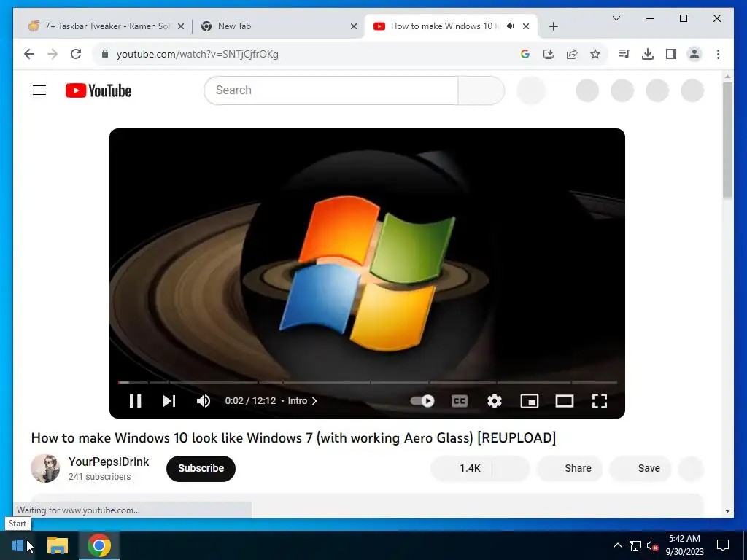Open the Windows Start menu
The image size is (747, 560).
[18, 545]
